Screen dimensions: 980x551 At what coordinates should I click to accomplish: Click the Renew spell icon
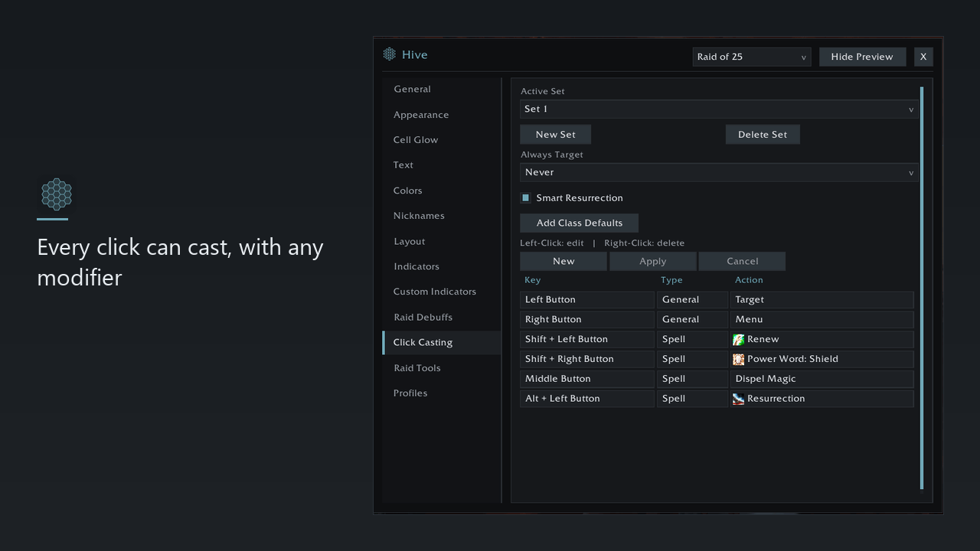coord(739,340)
